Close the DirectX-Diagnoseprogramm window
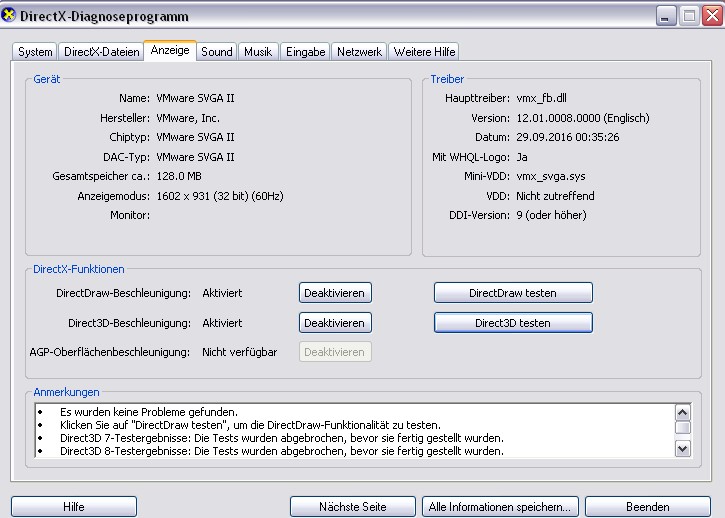 713,16
